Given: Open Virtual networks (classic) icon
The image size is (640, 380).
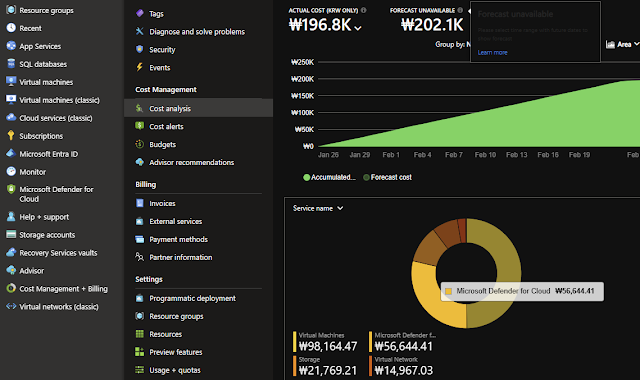Looking at the screenshot, I should pos(11,307).
